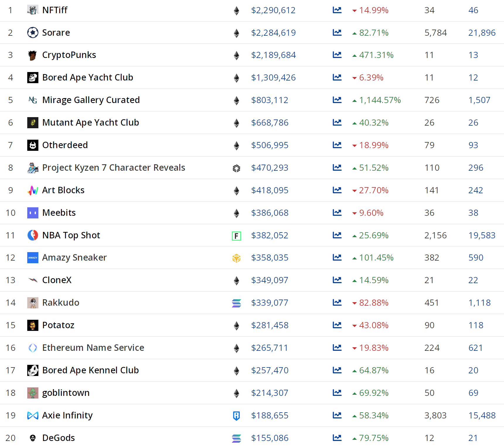The width and height of the screenshot is (504, 448).
Task: Open the chart icon for Meebits
Action: (337, 213)
